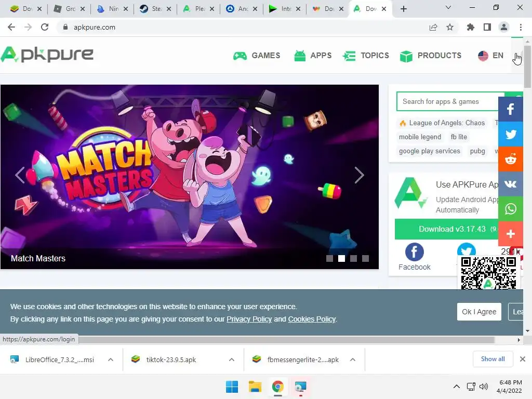Select the third carousel dot
This screenshot has width=532, height=399.
point(353,259)
